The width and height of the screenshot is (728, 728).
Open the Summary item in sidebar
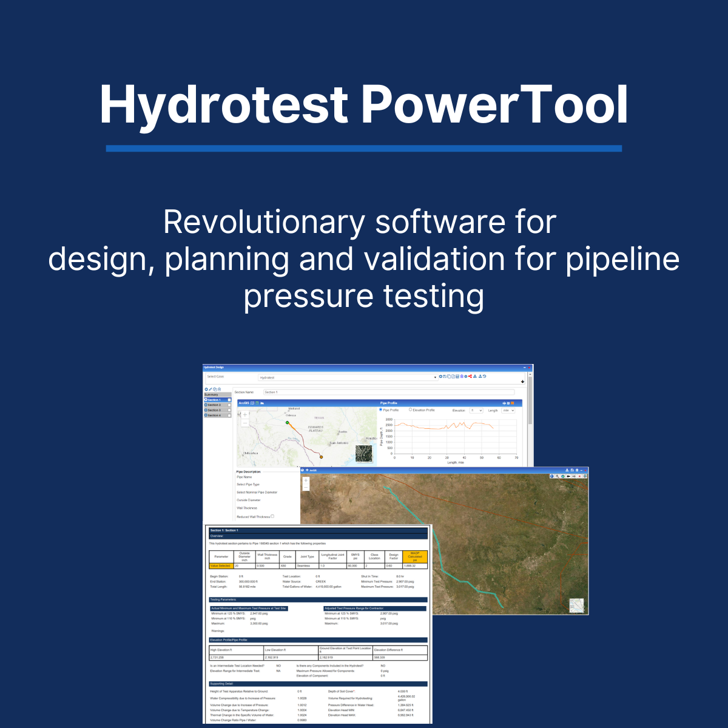click(212, 395)
